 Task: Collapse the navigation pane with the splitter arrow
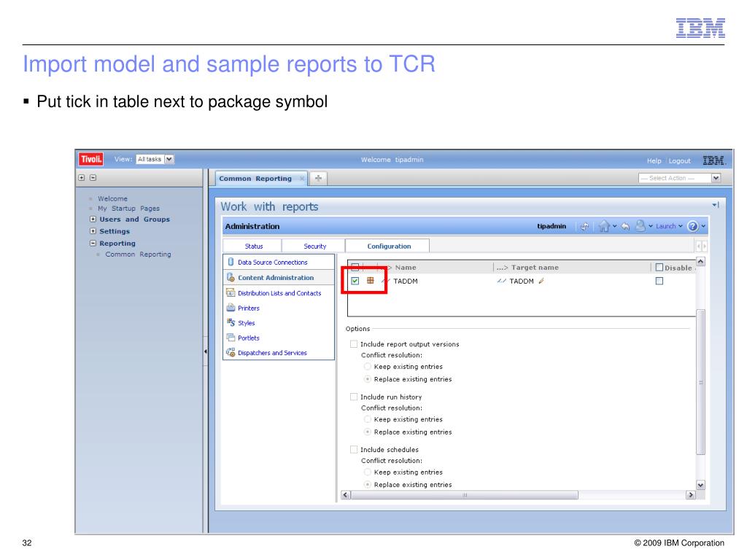tap(205, 351)
